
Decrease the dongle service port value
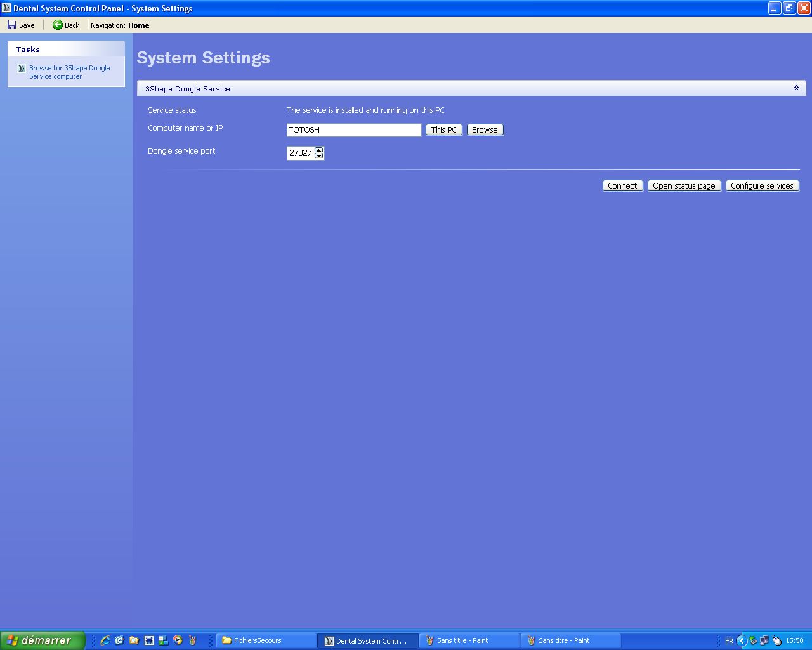tap(318, 156)
